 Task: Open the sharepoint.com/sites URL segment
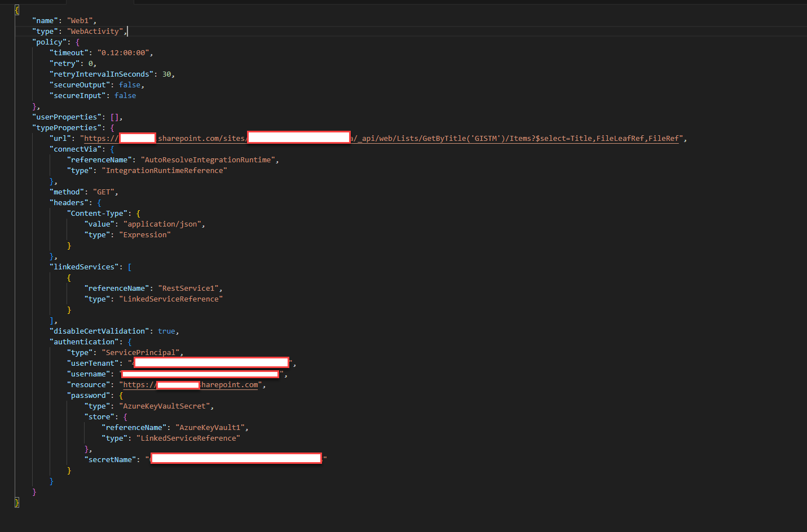coord(202,139)
